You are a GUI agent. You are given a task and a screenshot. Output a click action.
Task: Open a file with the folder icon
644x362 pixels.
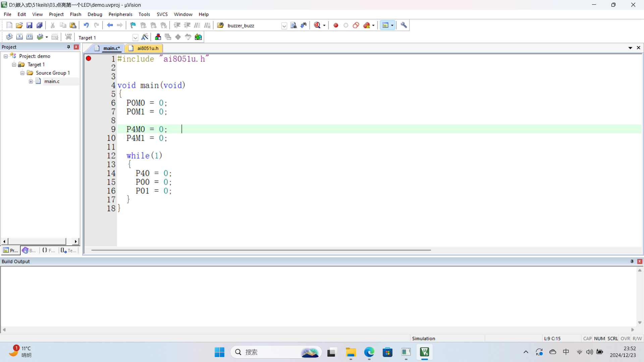tap(19, 25)
